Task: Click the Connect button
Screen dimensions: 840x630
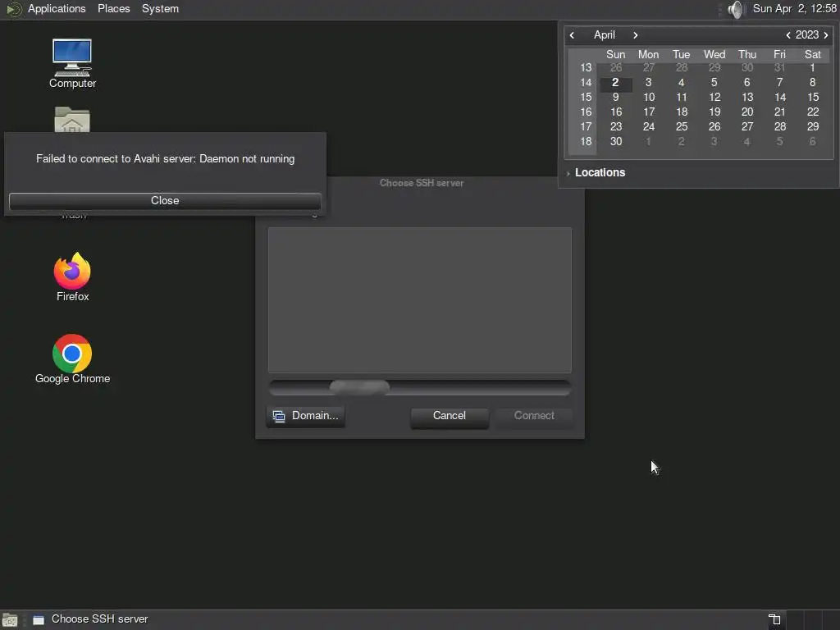Action: click(534, 416)
